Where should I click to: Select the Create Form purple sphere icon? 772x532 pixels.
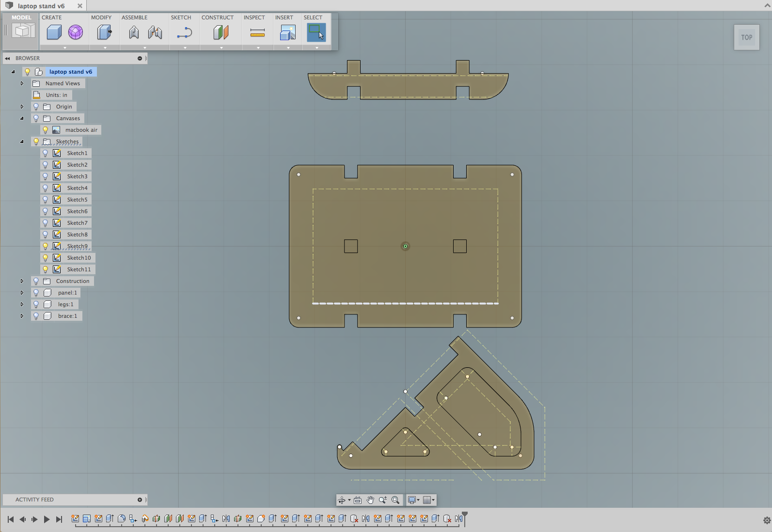pyautogui.click(x=76, y=32)
